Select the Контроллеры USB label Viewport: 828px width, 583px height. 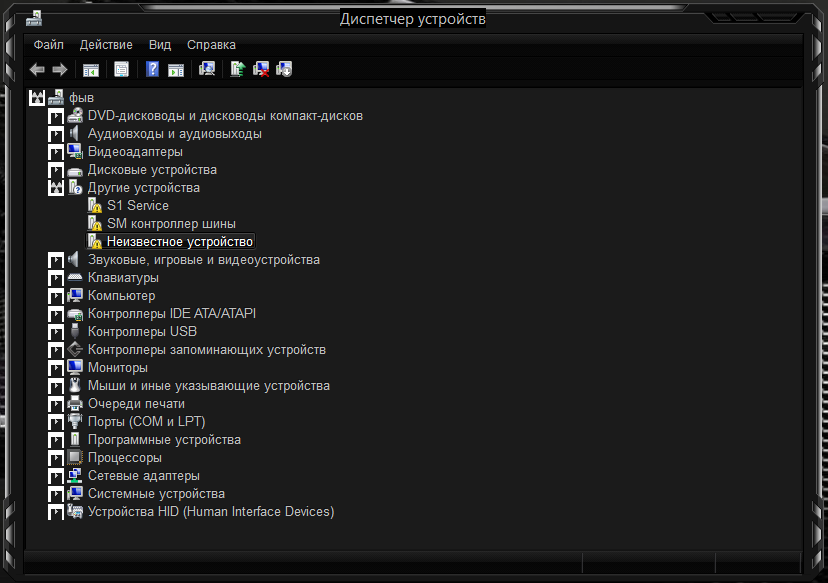(142, 332)
